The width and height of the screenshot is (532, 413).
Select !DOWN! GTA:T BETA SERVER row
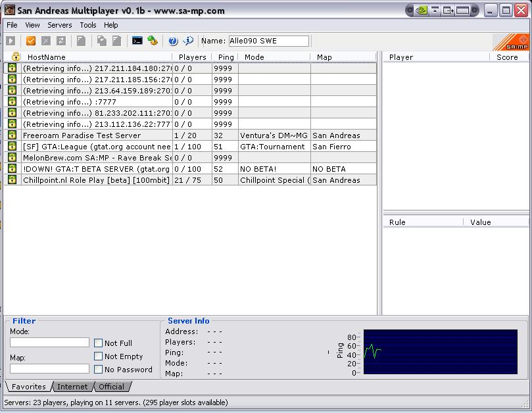pos(190,168)
